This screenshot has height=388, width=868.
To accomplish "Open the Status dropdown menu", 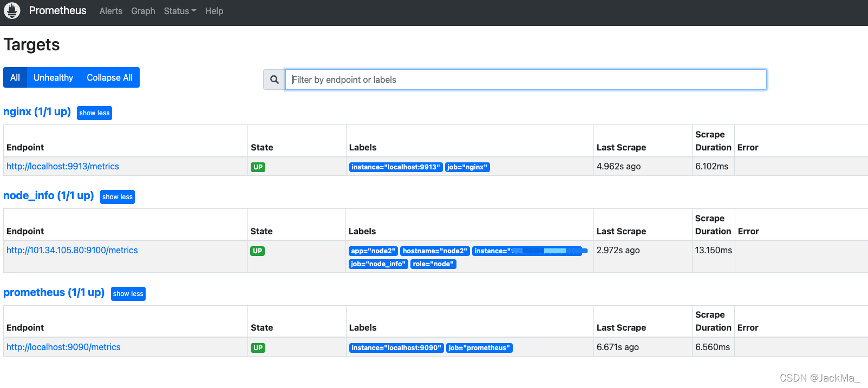I will (x=180, y=11).
